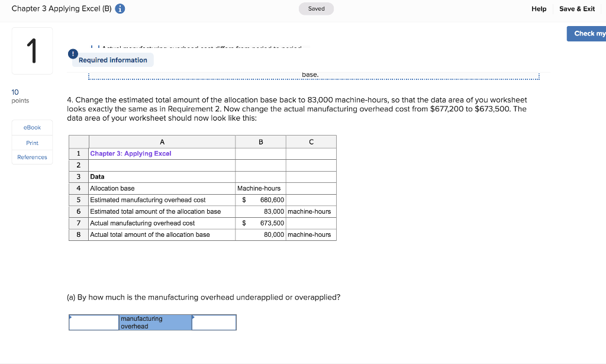This screenshot has width=606, height=364.
Task: Open the Help menu
Action: click(539, 9)
